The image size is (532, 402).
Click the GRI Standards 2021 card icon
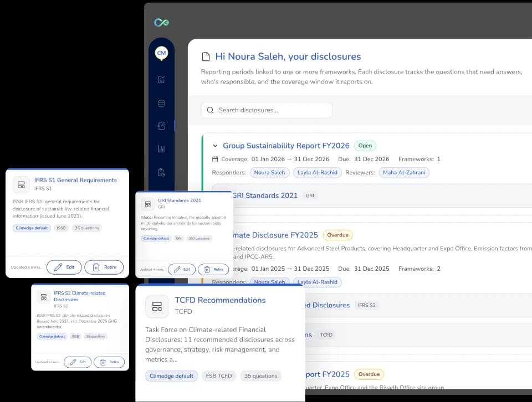[148, 204]
